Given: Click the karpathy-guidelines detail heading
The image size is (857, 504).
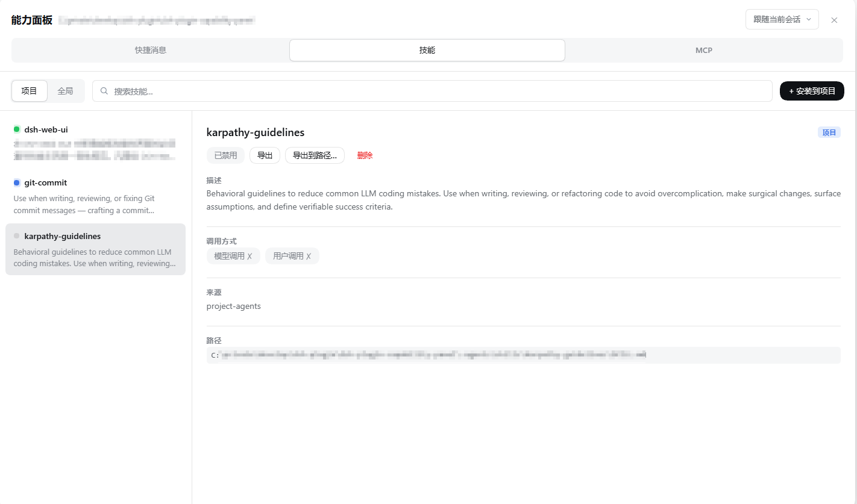Looking at the screenshot, I should (256, 132).
